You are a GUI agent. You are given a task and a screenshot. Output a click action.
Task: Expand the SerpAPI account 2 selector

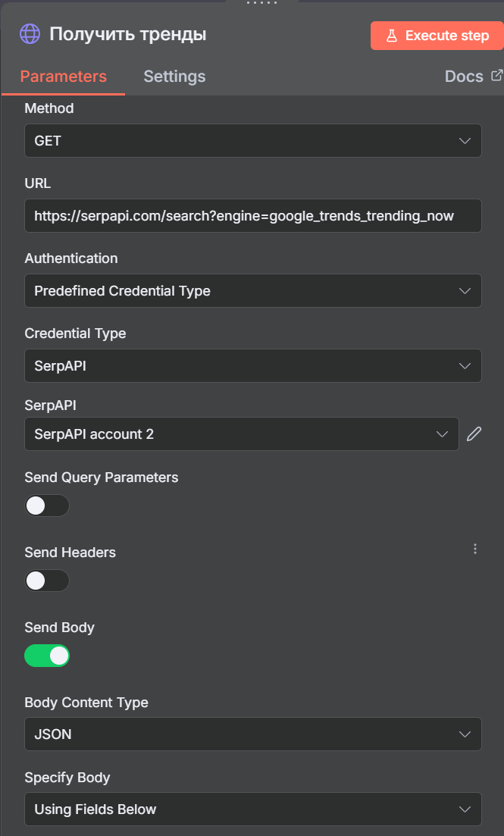[242, 434]
